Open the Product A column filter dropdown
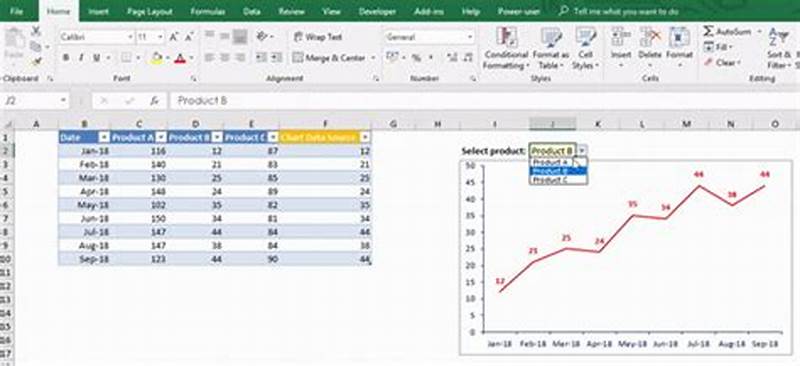Image resolution: width=800 pixels, height=366 pixels. [160, 137]
